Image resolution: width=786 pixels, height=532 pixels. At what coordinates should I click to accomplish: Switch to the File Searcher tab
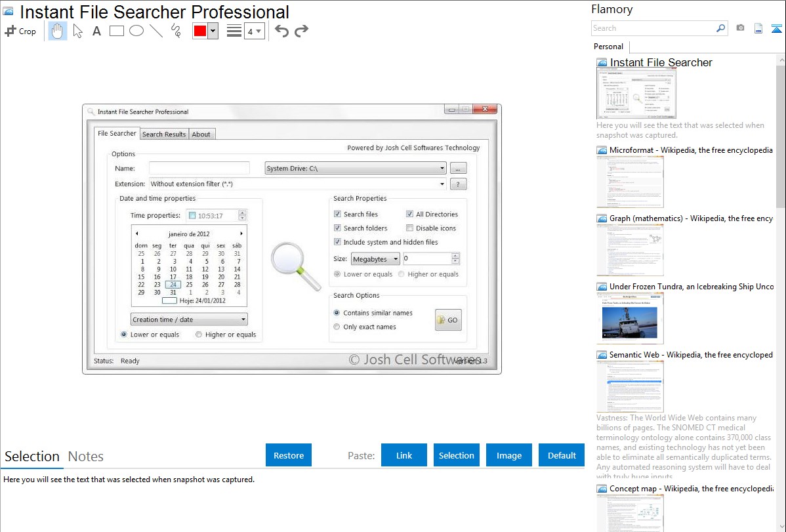click(117, 133)
